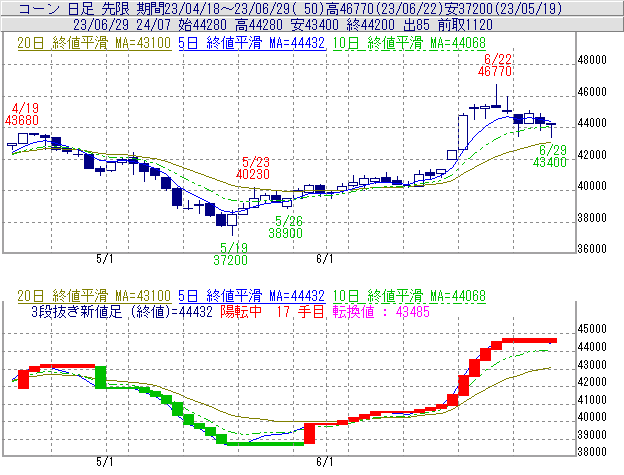Click the long red top bar in lower chart
624x475 pixels.
(529, 340)
